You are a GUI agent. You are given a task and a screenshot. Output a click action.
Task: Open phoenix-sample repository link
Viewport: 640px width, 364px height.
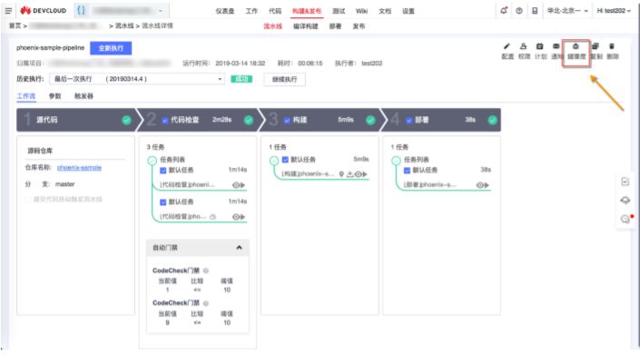click(x=79, y=168)
